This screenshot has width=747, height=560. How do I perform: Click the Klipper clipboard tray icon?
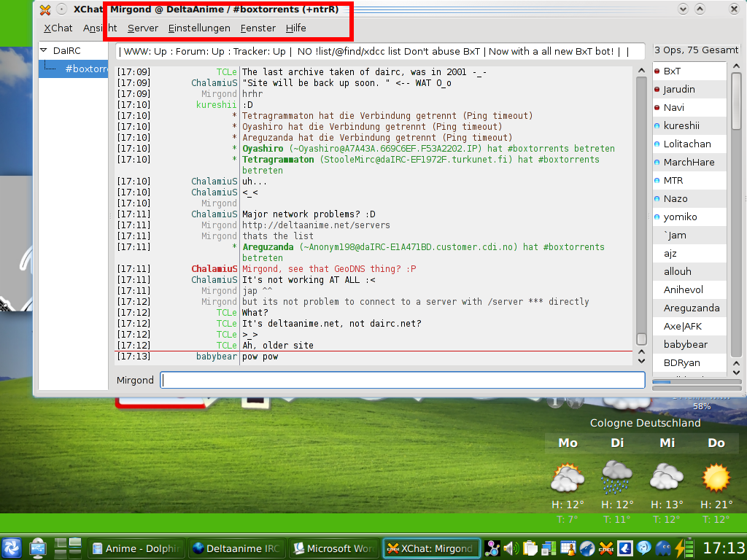[x=530, y=548]
